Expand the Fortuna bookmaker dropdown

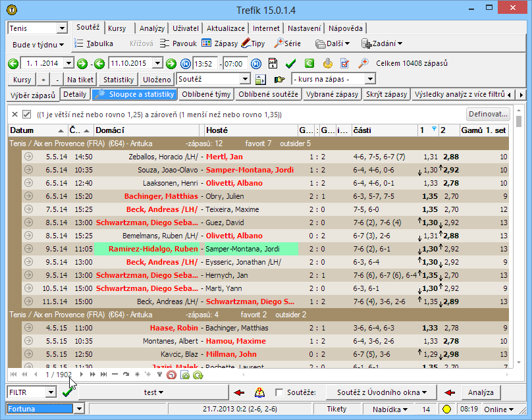[80, 409]
